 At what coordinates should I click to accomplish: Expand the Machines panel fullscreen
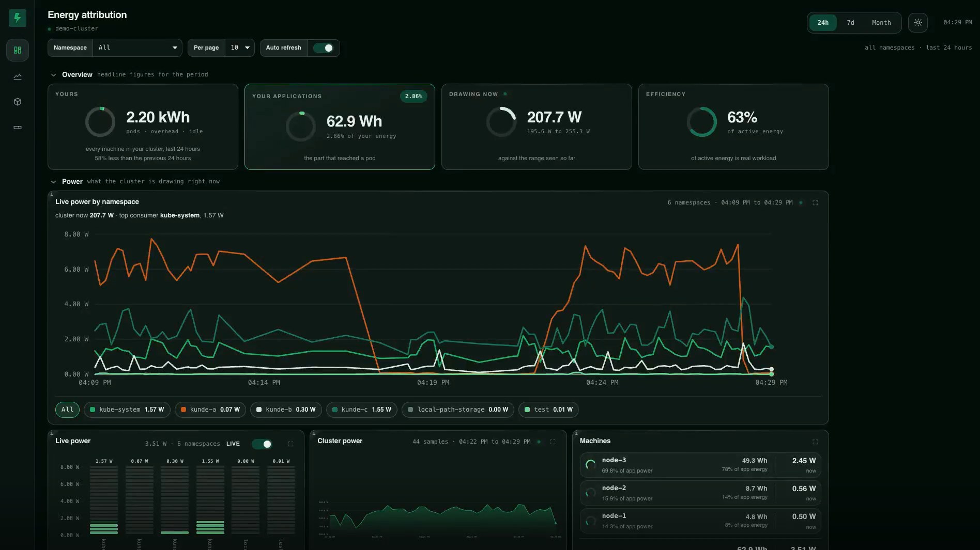click(815, 442)
